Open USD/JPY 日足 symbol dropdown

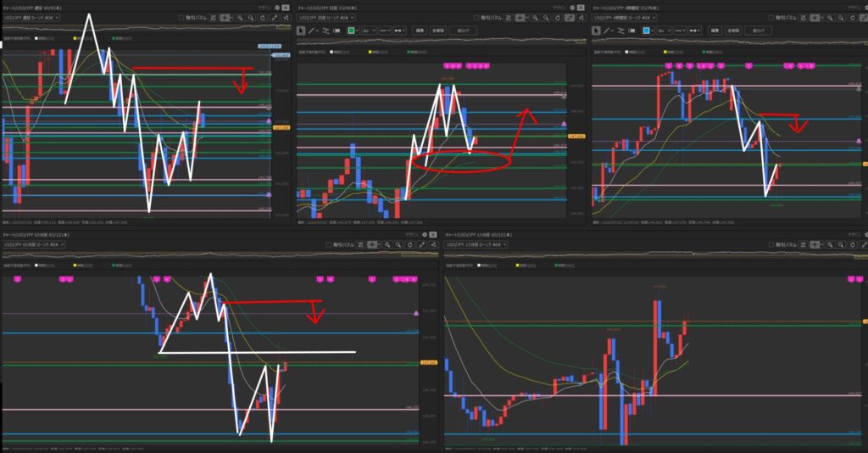[326, 18]
